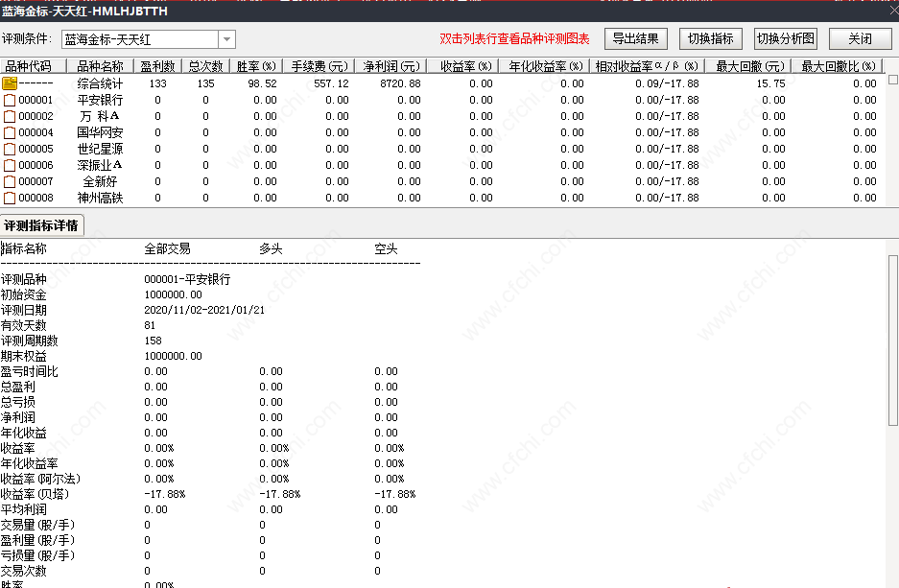The height and width of the screenshot is (588, 899).
Task: Click the stock code 000005
Action: tap(35, 149)
